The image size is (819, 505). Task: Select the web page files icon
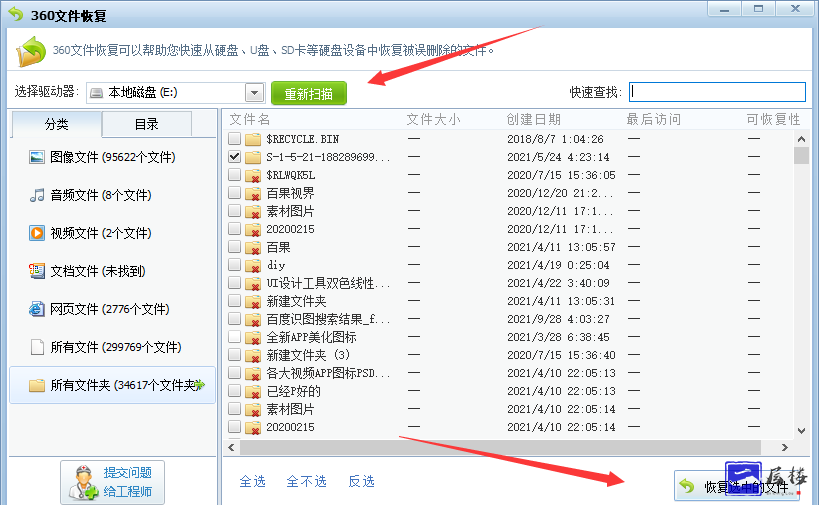[37, 309]
